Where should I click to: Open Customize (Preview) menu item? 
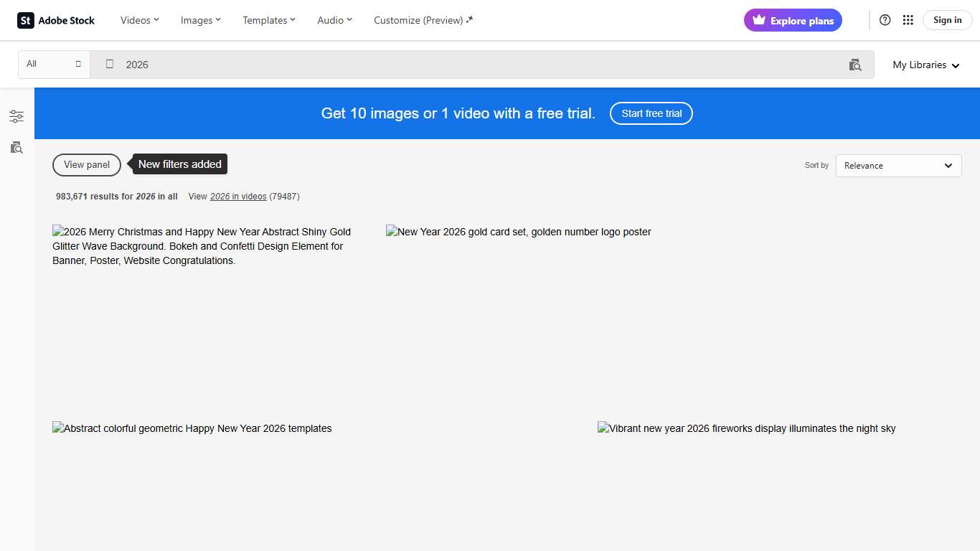[x=423, y=20]
